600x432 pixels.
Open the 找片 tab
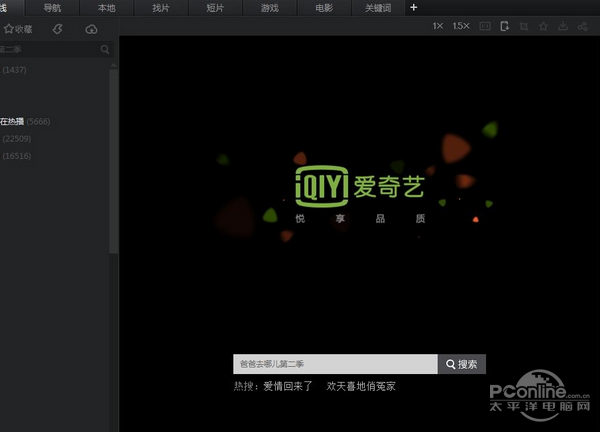161,8
